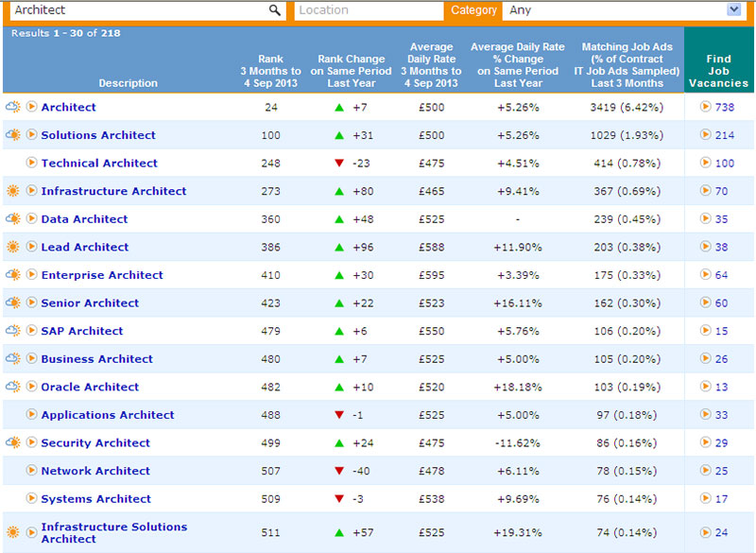Expand the Data Architect row arrow

pos(31,218)
